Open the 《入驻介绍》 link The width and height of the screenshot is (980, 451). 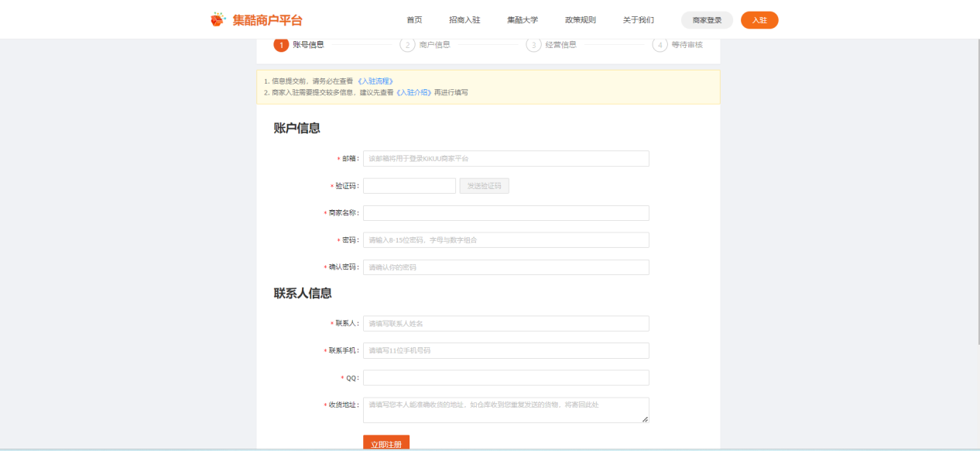coord(413,92)
